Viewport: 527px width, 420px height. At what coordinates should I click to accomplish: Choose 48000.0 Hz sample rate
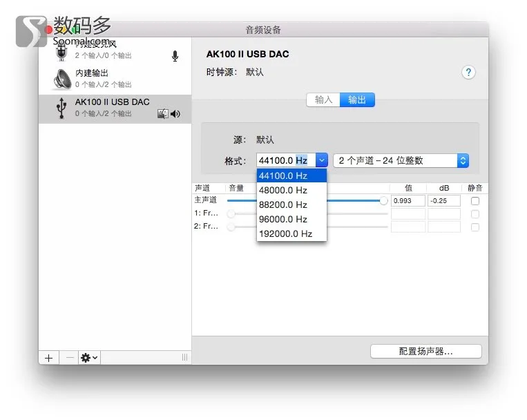tap(291, 190)
